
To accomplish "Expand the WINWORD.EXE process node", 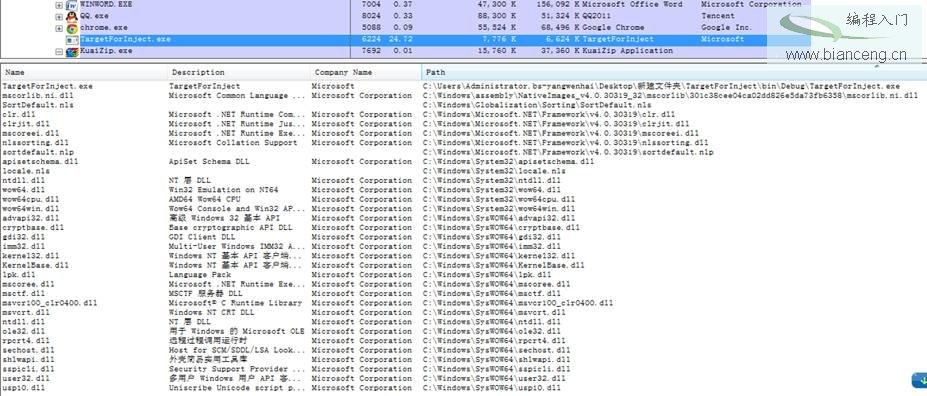I will tap(59, 5).
